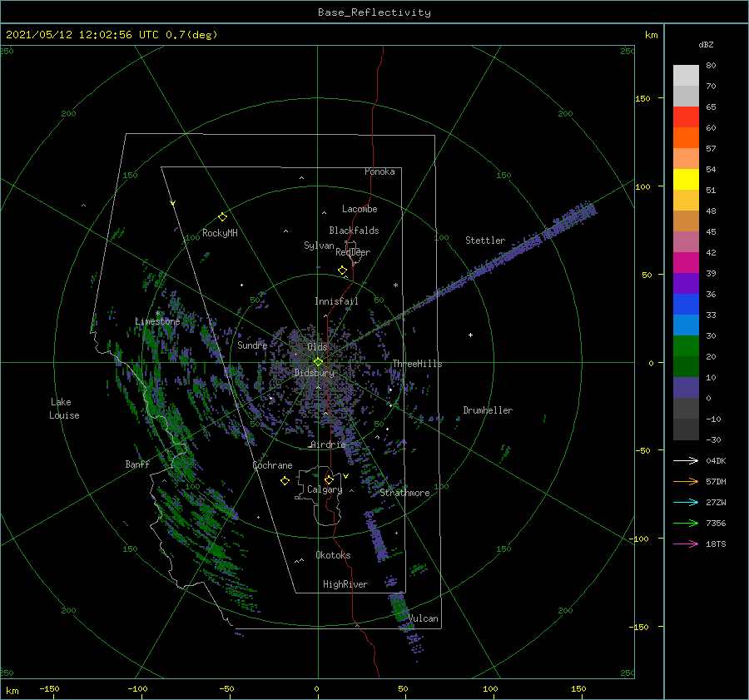
Task: Click the Base_Reflectivity title
Action: pos(374,12)
